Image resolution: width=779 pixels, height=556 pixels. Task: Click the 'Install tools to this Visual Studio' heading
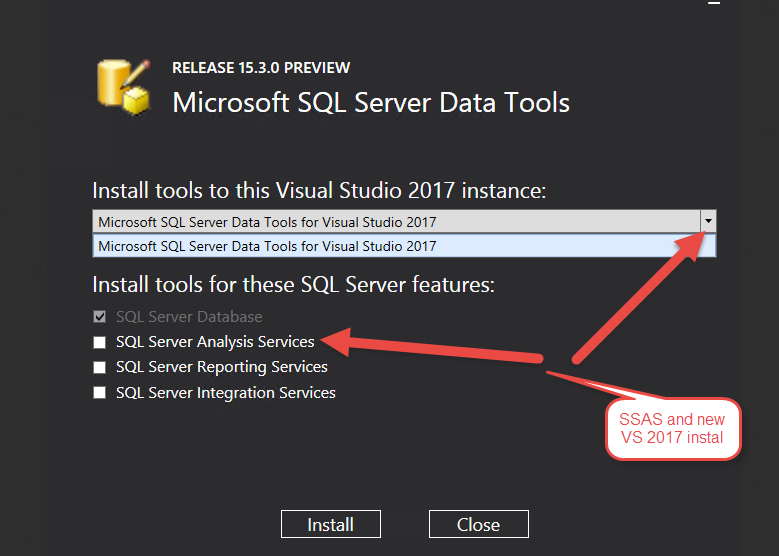coord(319,190)
